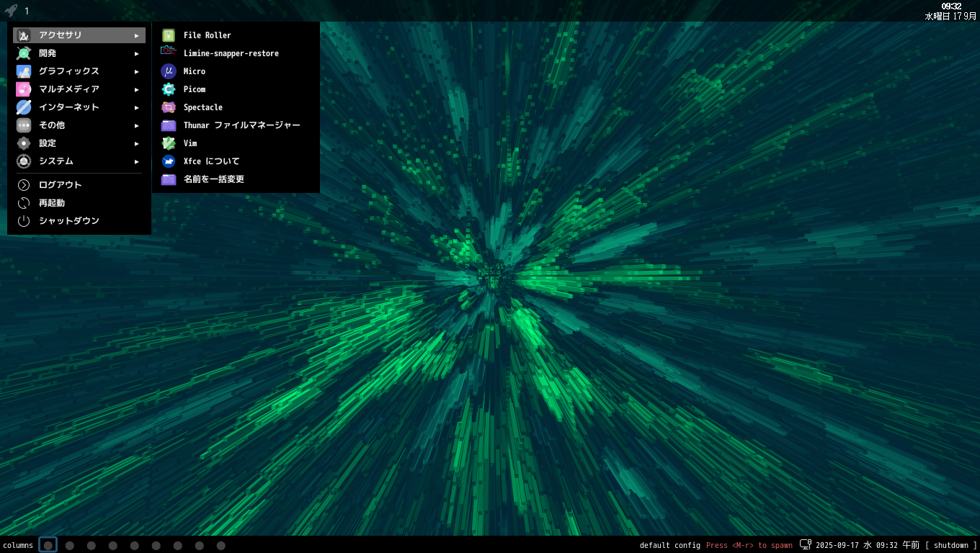Click the インターネット globe icon
Image resolution: width=980 pixels, height=553 pixels.
[24, 107]
